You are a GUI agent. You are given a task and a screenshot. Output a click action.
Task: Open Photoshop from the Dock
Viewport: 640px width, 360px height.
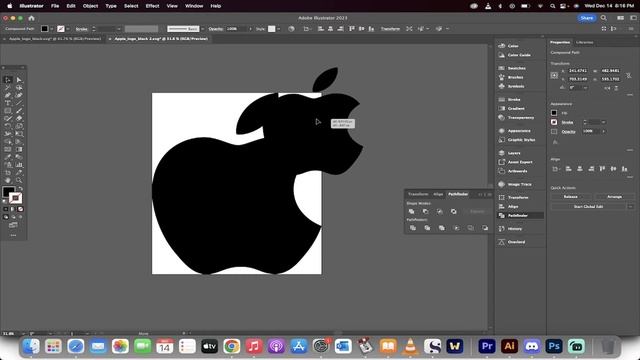pos(554,346)
